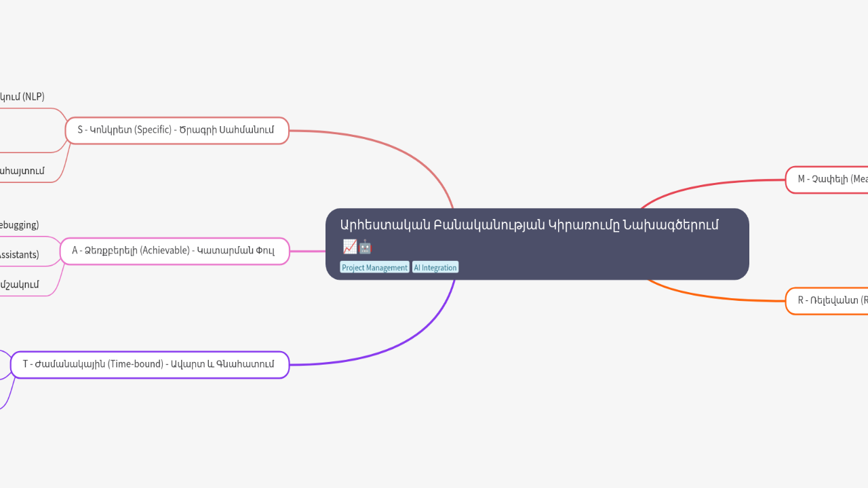The height and width of the screenshot is (488, 868).
Task: Open the R - Relevant orange node
Action: [x=827, y=301]
